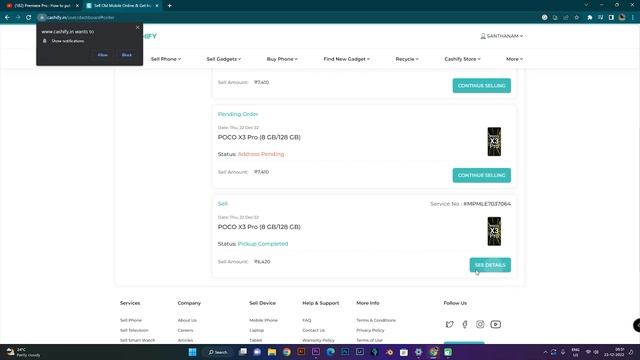Allow notifications from cashify.in

[x=103, y=55]
